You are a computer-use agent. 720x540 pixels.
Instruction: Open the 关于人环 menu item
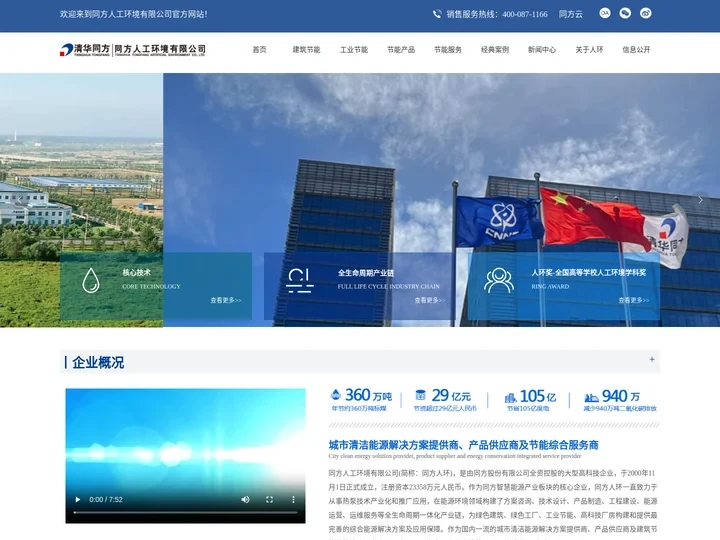[x=589, y=50]
